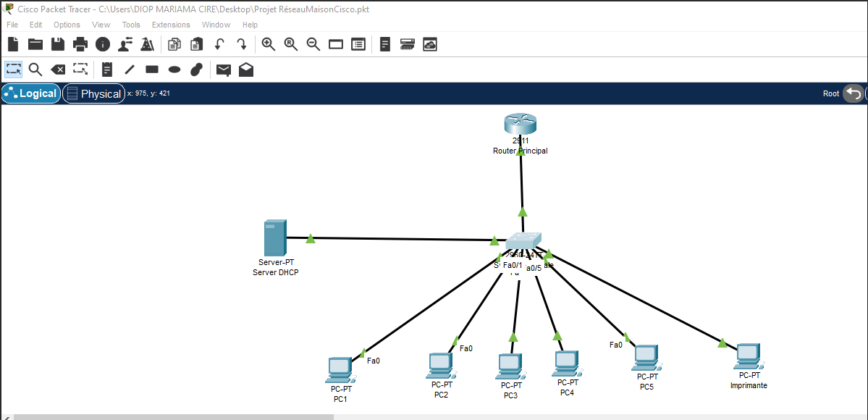This screenshot has height=420, width=868.
Task: Click the cloud image toolbar icon
Action: pyautogui.click(x=430, y=44)
